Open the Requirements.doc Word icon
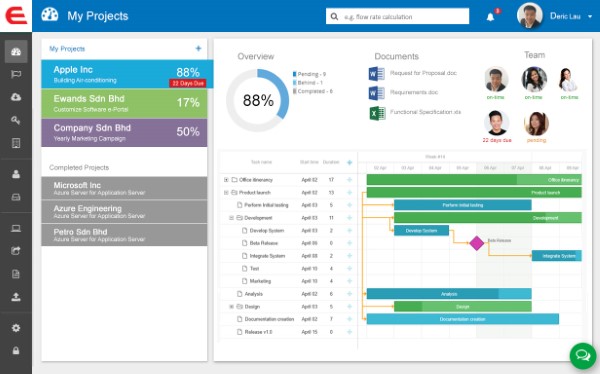The image size is (600, 374). point(377,93)
